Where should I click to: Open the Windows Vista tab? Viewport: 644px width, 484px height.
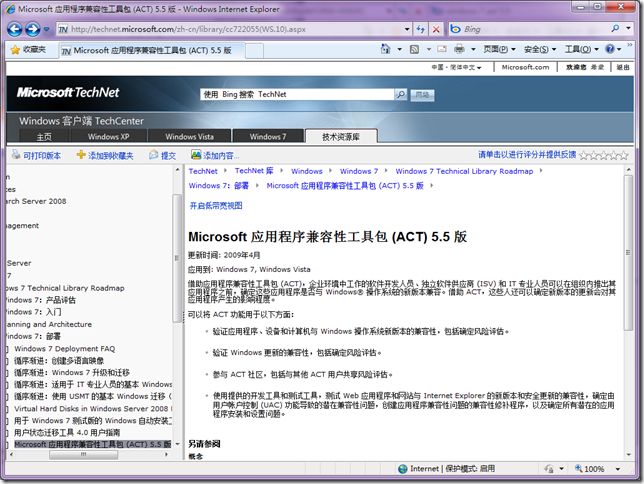click(x=189, y=137)
